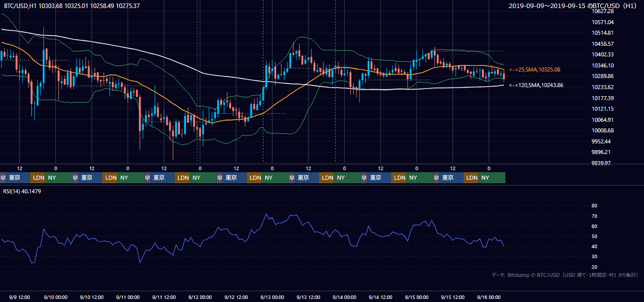Click the BTC/USD,H1 OHLC header text
This screenshot has height=302, width=644.
pos(72,6)
